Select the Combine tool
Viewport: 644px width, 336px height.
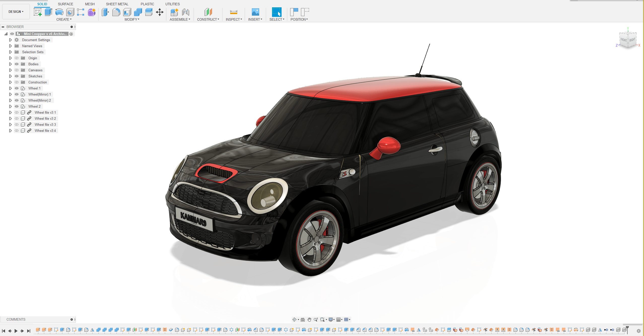coord(138,12)
